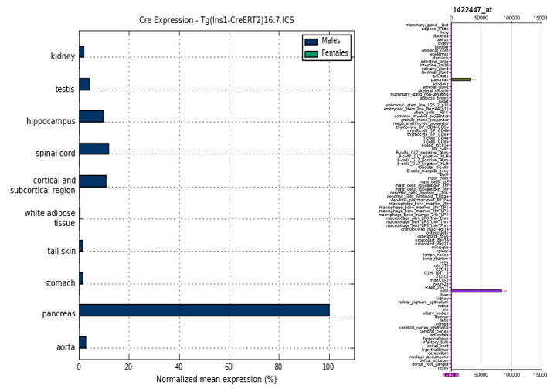Click the 'C3H_10T1_2' label

pos(437,273)
